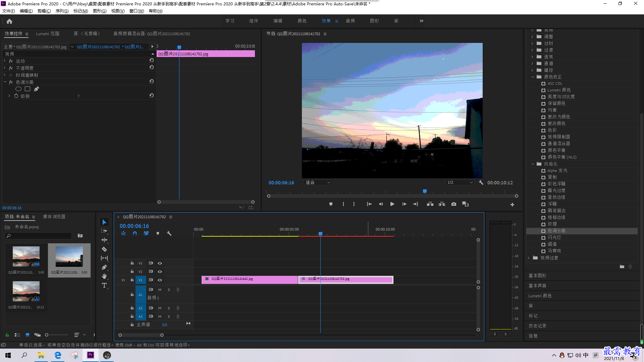Create ellipse mask for 色调分离 effect

click(18, 89)
